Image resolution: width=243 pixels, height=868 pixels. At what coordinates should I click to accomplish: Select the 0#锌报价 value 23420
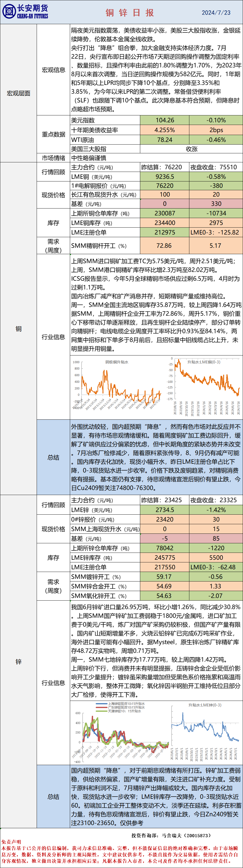(165, 519)
